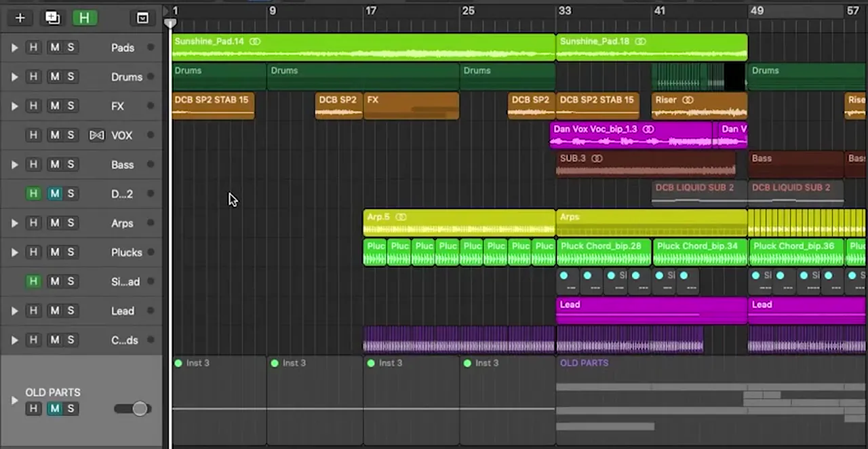The width and height of the screenshot is (868, 449).
Task: Unmute the D...2 track
Action: tap(54, 193)
